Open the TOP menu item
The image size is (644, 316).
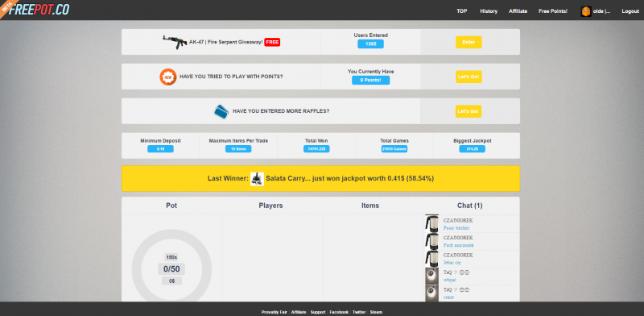point(461,11)
